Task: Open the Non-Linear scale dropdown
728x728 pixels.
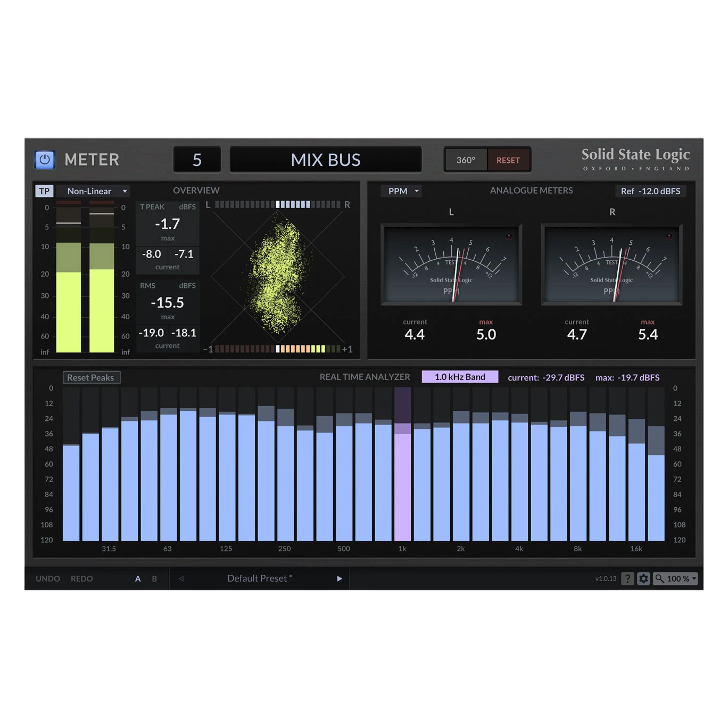Action: click(94, 191)
